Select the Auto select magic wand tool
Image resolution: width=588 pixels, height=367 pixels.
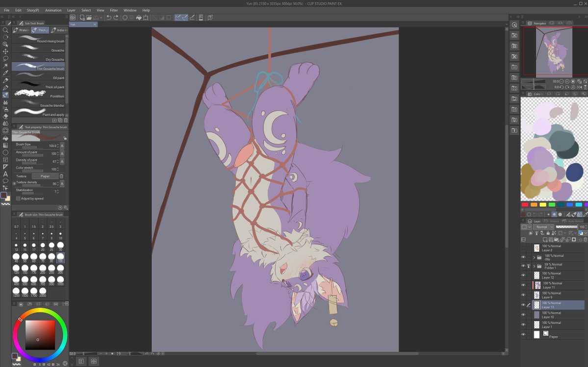(5, 66)
